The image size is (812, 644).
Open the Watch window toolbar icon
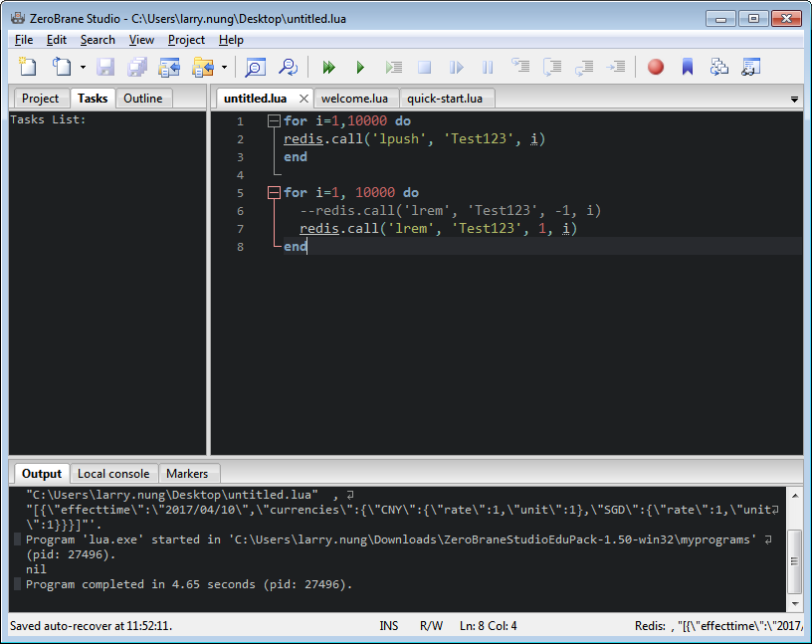[751, 67]
